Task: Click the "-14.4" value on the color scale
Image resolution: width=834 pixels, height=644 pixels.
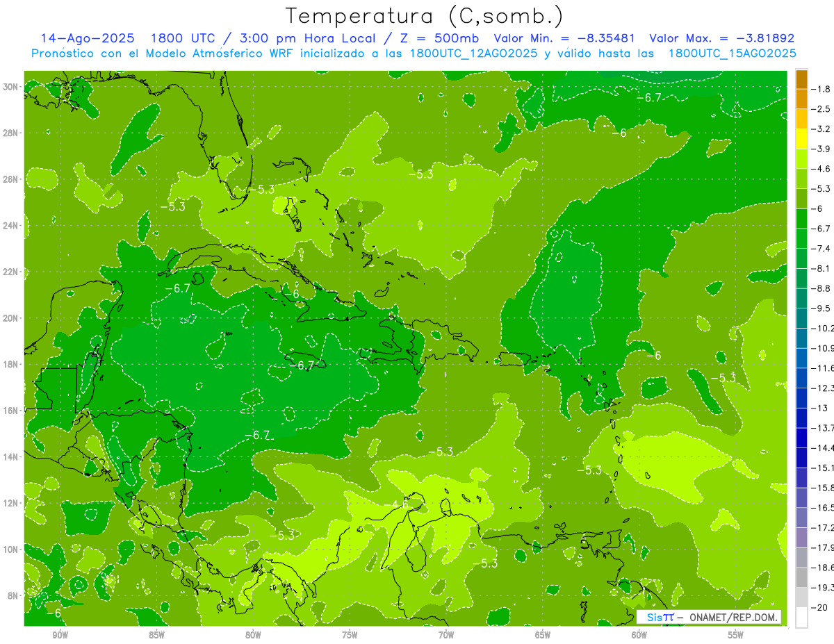Action: (822, 447)
